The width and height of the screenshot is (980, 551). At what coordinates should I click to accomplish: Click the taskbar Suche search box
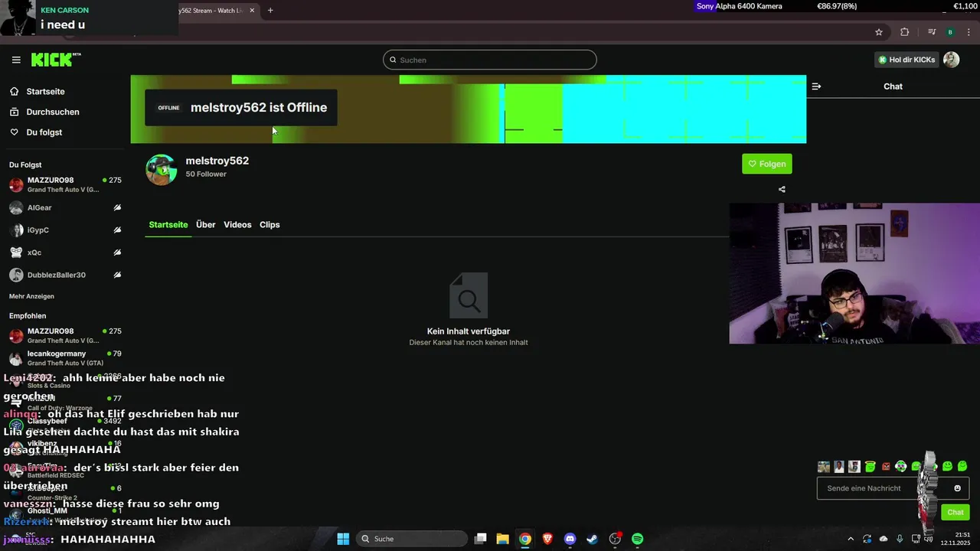[413, 539]
